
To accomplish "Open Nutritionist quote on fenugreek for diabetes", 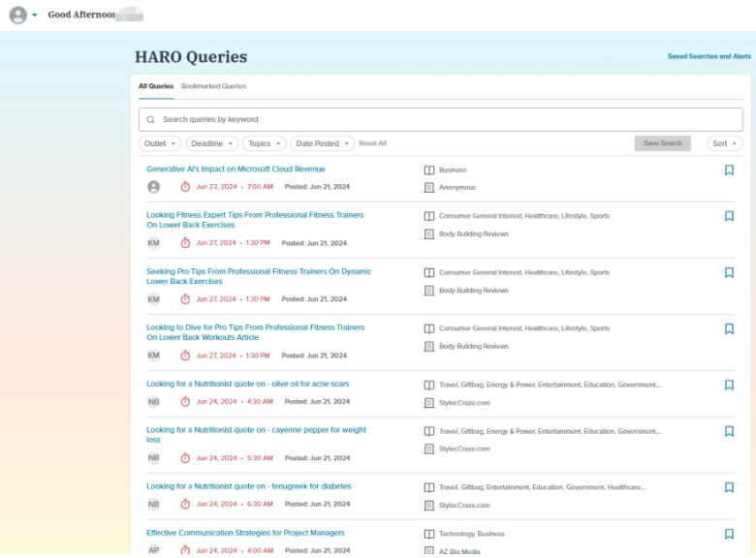I will click(x=249, y=486).
